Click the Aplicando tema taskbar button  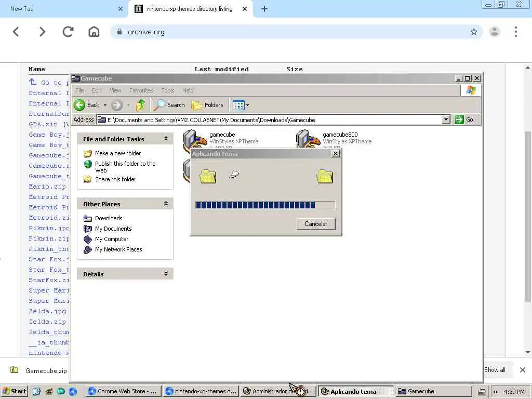(x=356, y=391)
